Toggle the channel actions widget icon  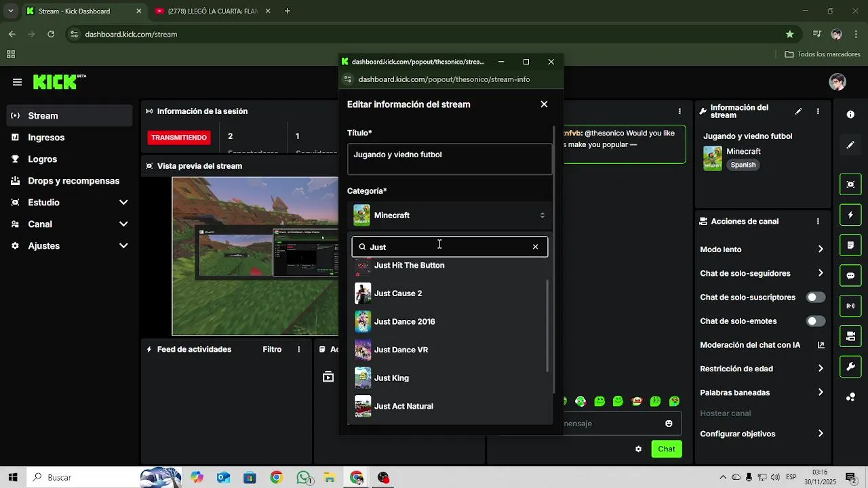850,336
